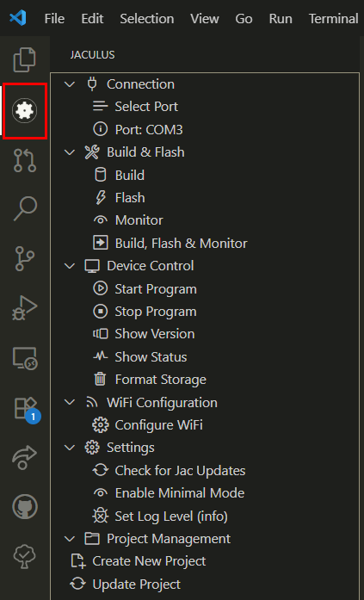Collapse the Device Control section

70,266
